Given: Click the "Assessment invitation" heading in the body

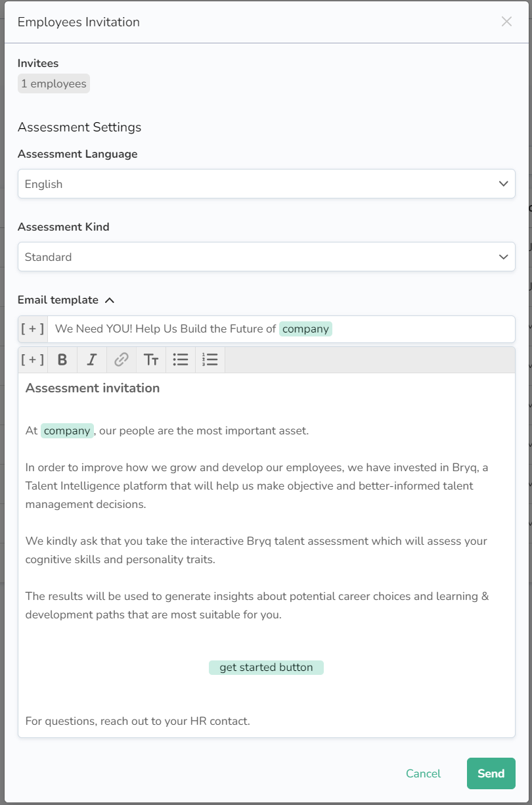Looking at the screenshot, I should 93,388.
